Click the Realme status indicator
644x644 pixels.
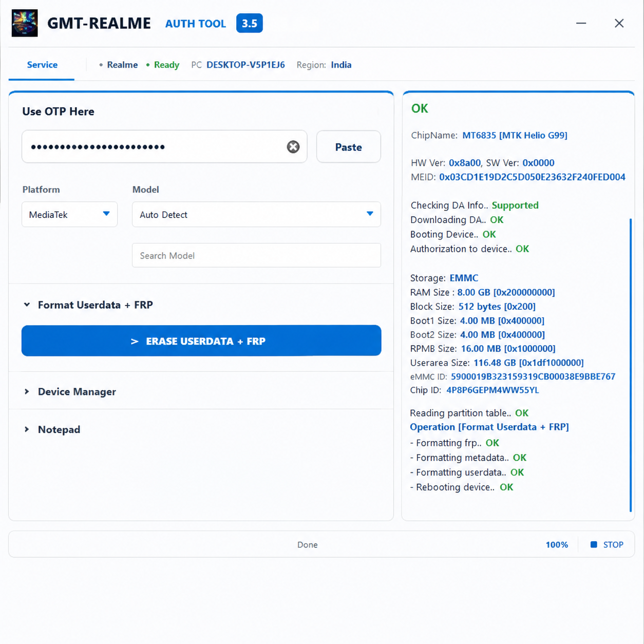(x=119, y=65)
